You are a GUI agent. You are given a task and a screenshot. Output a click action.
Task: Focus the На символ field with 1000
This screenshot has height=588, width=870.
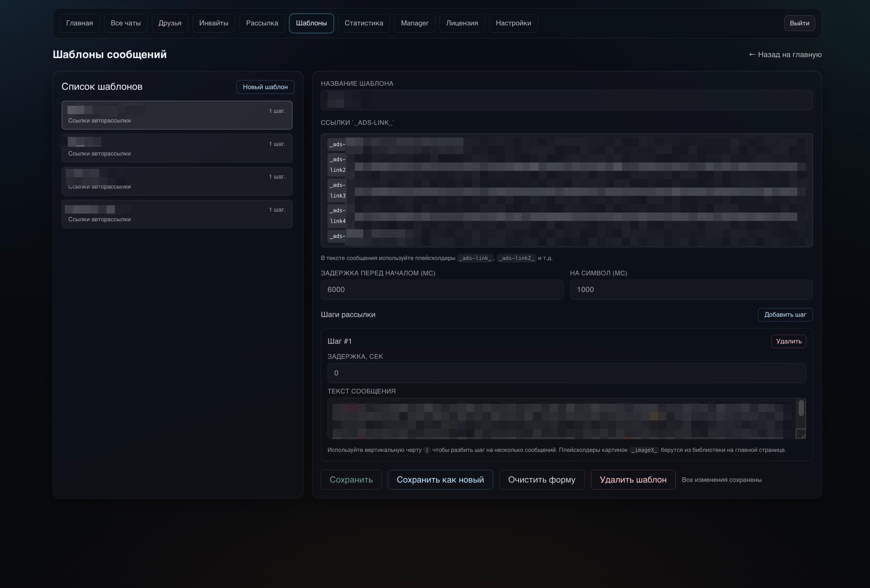(x=691, y=290)
